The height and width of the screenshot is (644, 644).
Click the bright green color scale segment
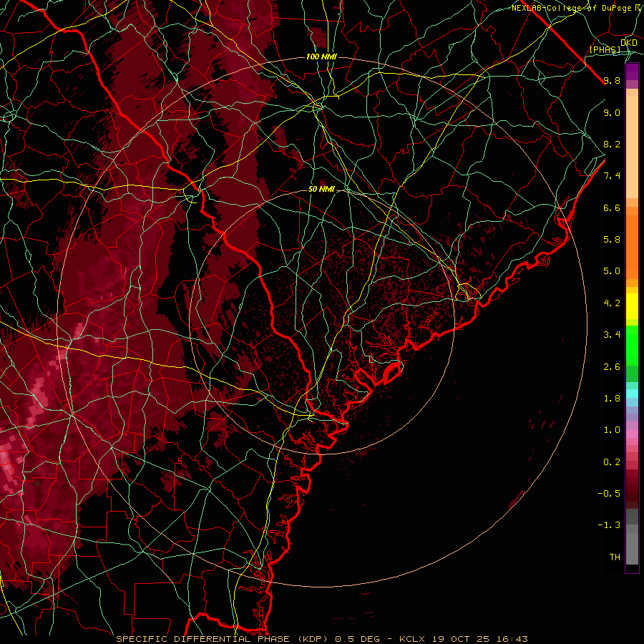pyautogui.click(x=632, y=344)
